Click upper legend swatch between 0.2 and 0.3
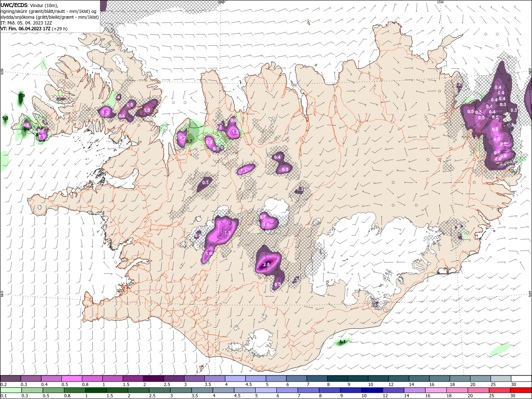The image size is (532, 399). (10, 379)
